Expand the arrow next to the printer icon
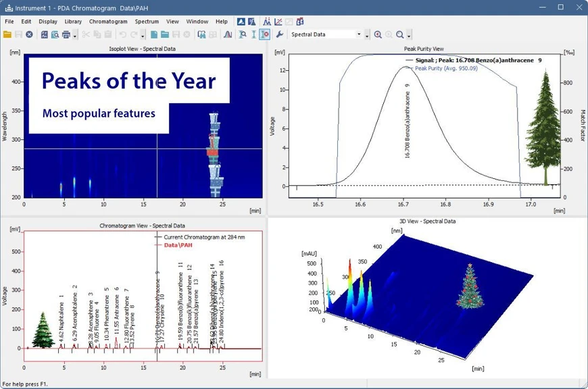This screenshot has height=389, width=588. [75, 35]
